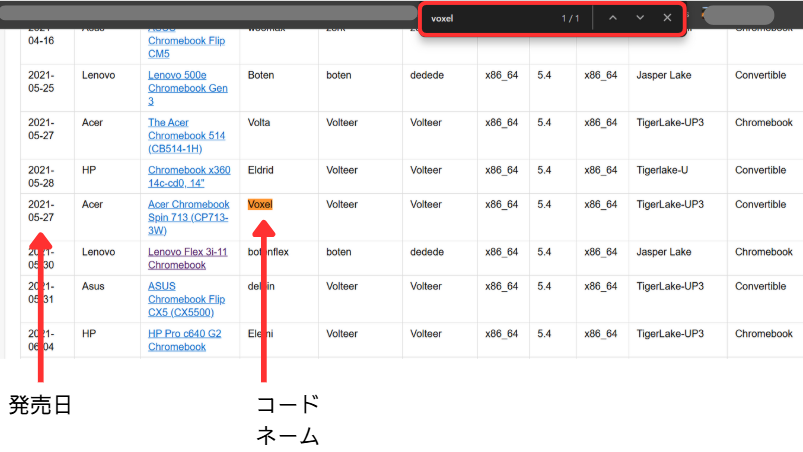Open ASUS Chromebook Flip CX5 link
The height and width of the screenshot is (452, 803).
tap(186, 299)
